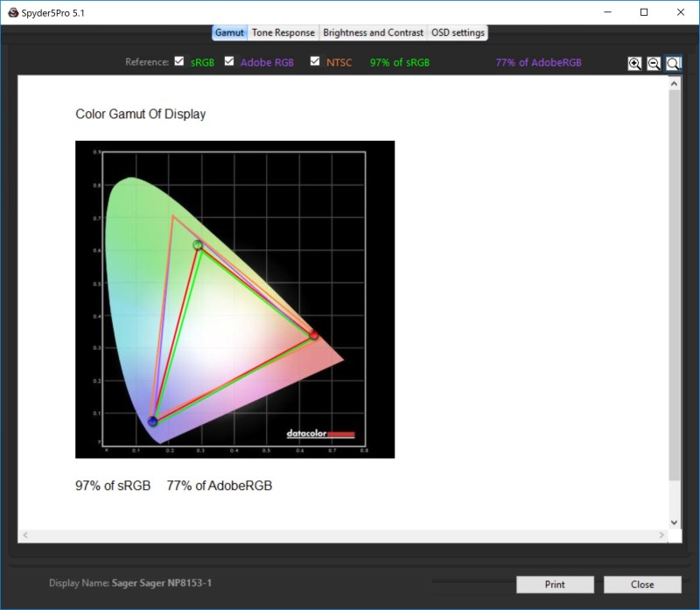Viewport: 700px width, 610px height.
Task: Click the green '97% of sRGB' header text
Action: tap(400, 62)
